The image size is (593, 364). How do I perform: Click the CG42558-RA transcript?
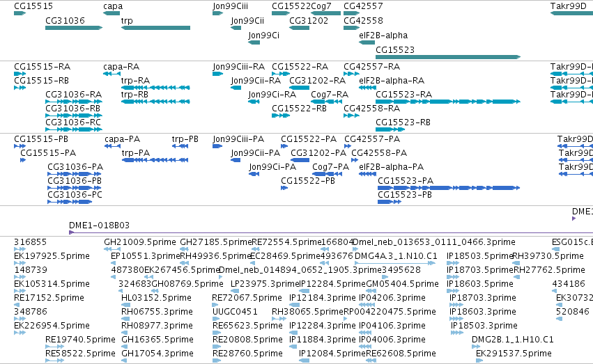[x=351, y=116]
